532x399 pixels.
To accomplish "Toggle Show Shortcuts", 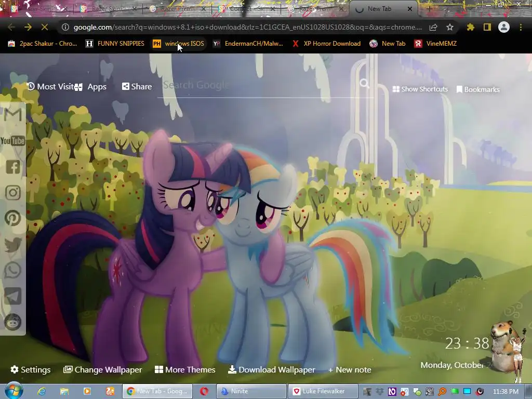I will (420, 89).
